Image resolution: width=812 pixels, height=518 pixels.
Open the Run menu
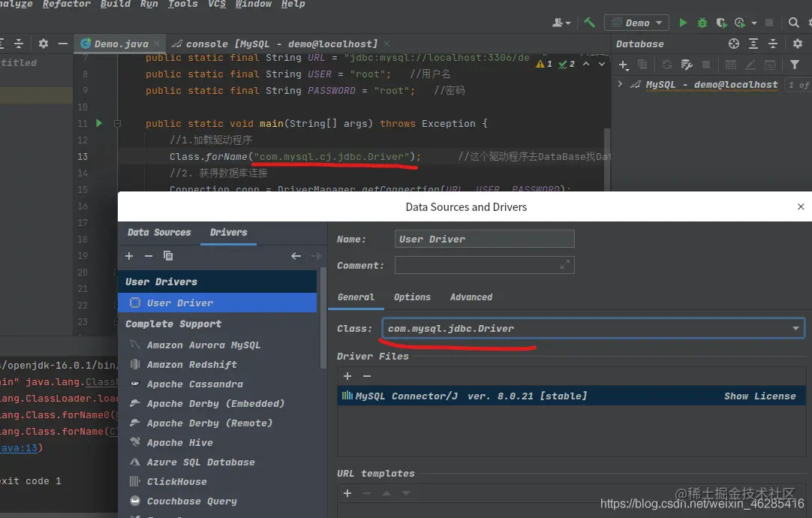tap(149, 5)
